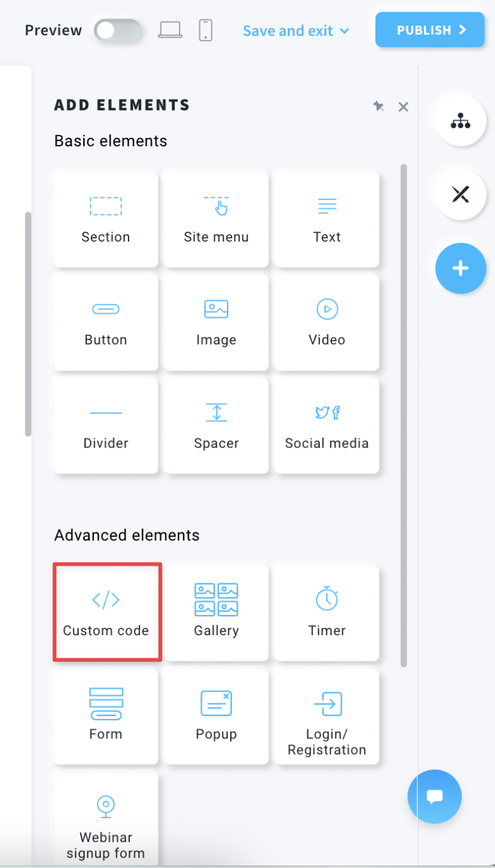Add a Text element
Screen dimensions: 495x868
327,219
